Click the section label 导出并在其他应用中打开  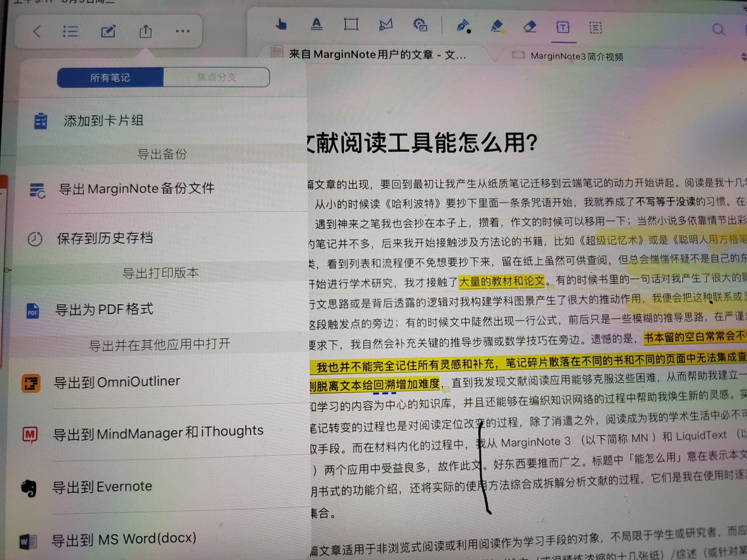pos(160,345)
